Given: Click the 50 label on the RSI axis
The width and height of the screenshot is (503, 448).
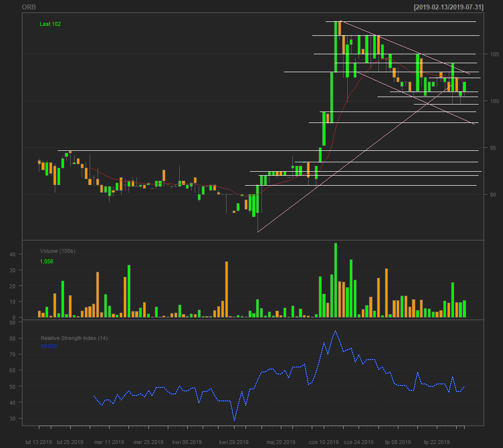Looking at the screenshot, I should [12, 386].
